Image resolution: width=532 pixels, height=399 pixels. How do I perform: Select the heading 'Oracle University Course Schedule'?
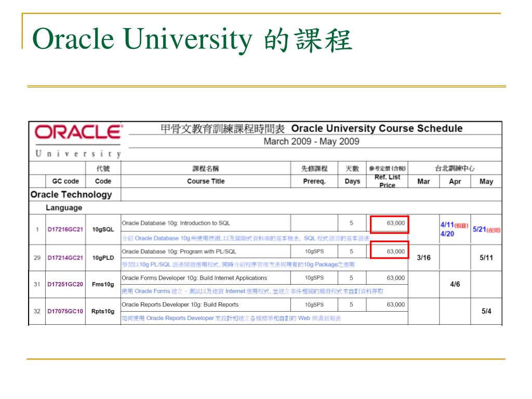click(x=377, y=128)
